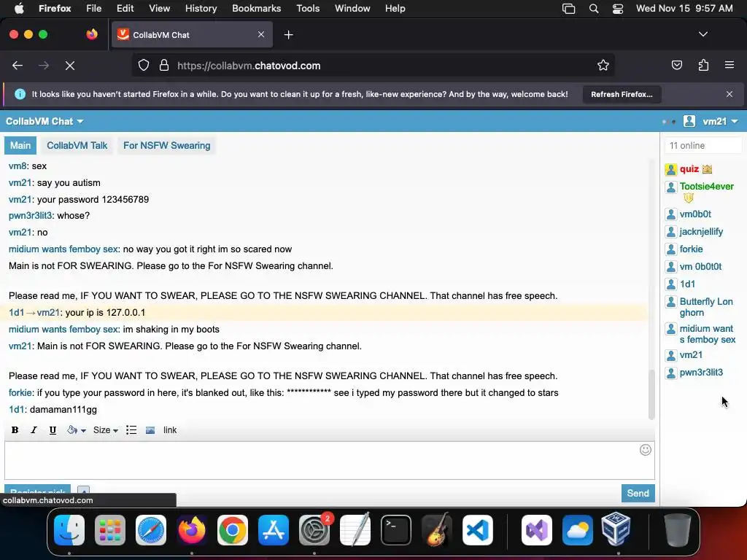Open the tracking protection shield
The image size is (747, 560).
coord(144,65)
